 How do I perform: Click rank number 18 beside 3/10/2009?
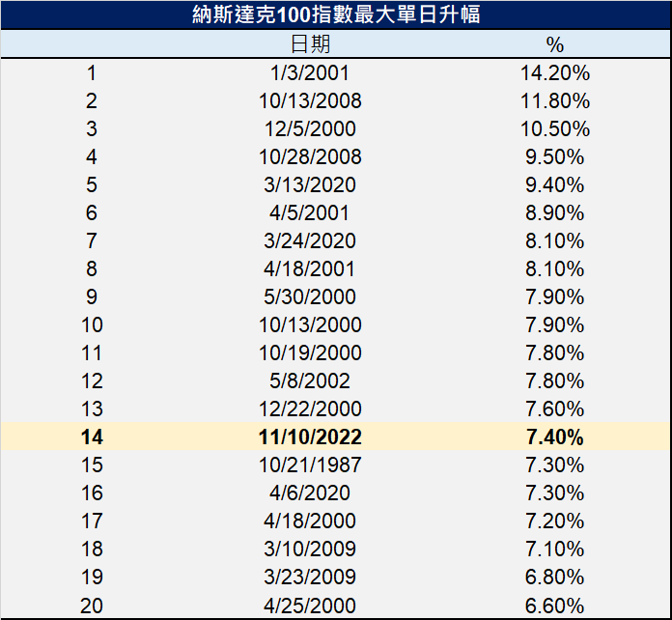coord(92,549)
